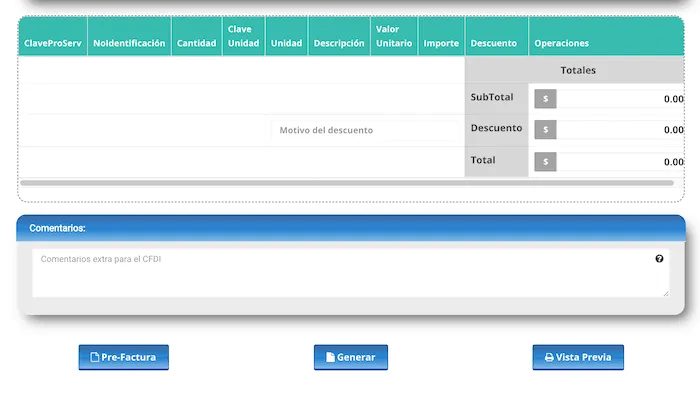Screen dimensions: 700x396
Task: Click the Clave Unidad column header
Action: tap(243, 36)
